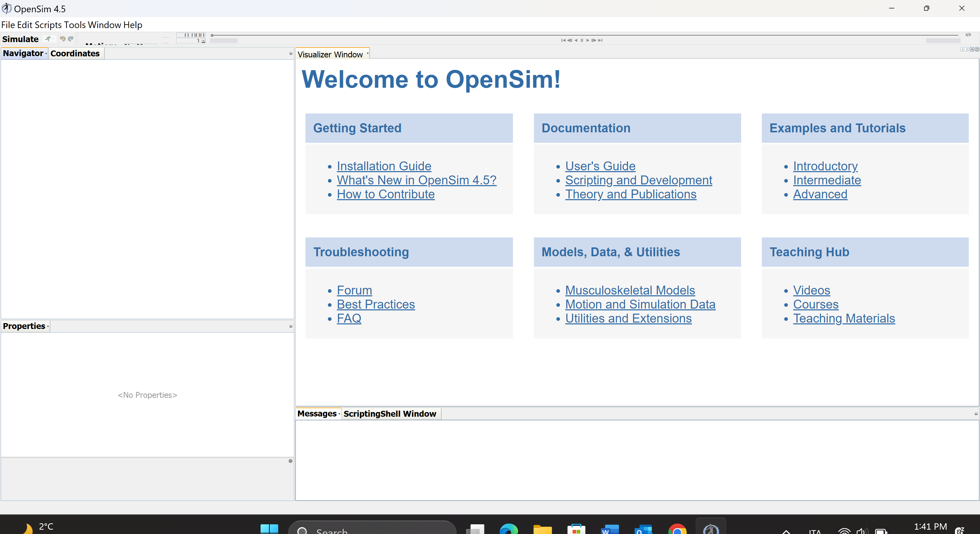
Task: Maximize the Visualizer Window pane
Action: click(977, 49)
